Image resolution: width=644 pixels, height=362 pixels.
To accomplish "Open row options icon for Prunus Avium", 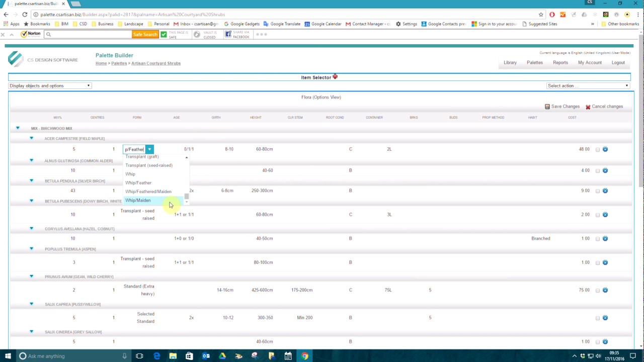I will pos(605,290).
